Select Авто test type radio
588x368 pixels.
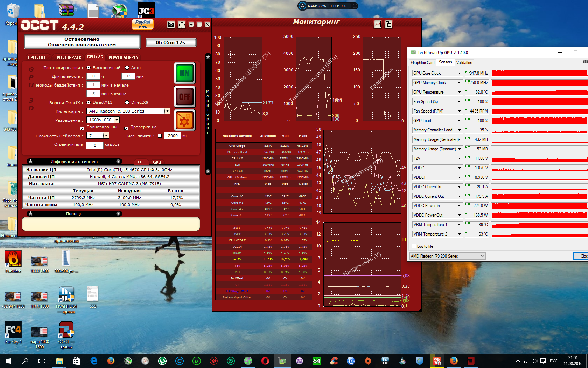pos(127,68)
